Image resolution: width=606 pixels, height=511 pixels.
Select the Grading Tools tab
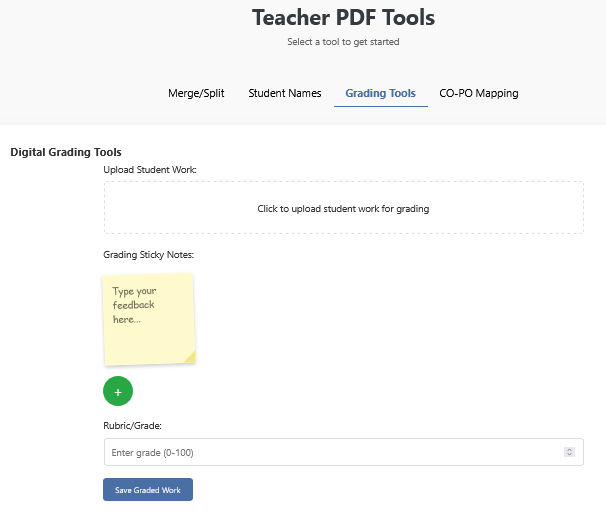pyautogui.click(x=380, y=93)
